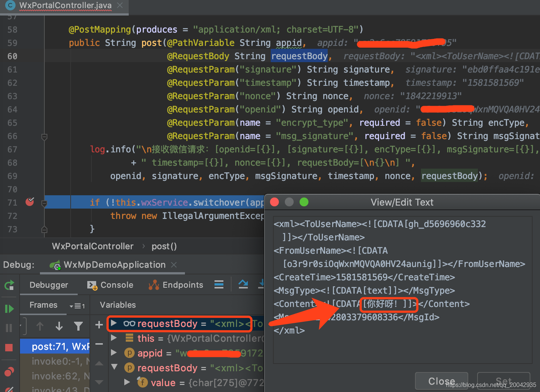Click line number 60 in the gutter

coord(12,56)
